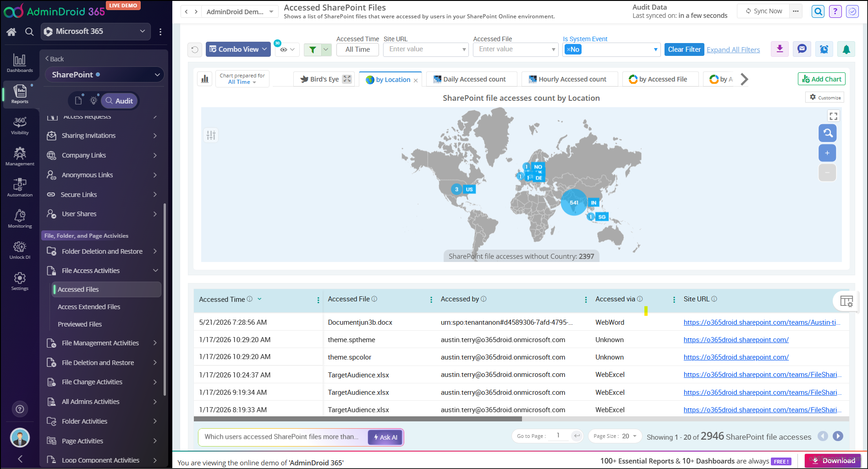
Task: Open the Documentjun3b.docx site URL link
Action: pyautogui.click(x=762, y=322)
